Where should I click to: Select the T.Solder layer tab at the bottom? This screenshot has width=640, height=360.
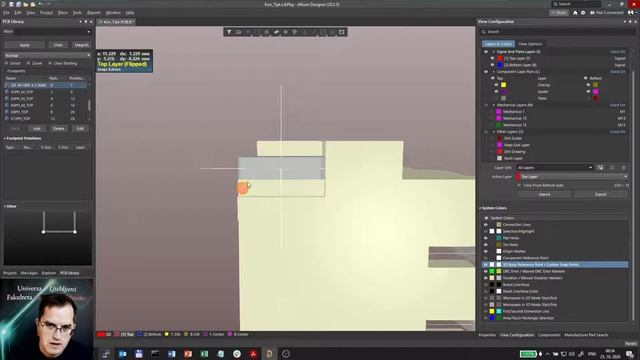click(213, 334)
